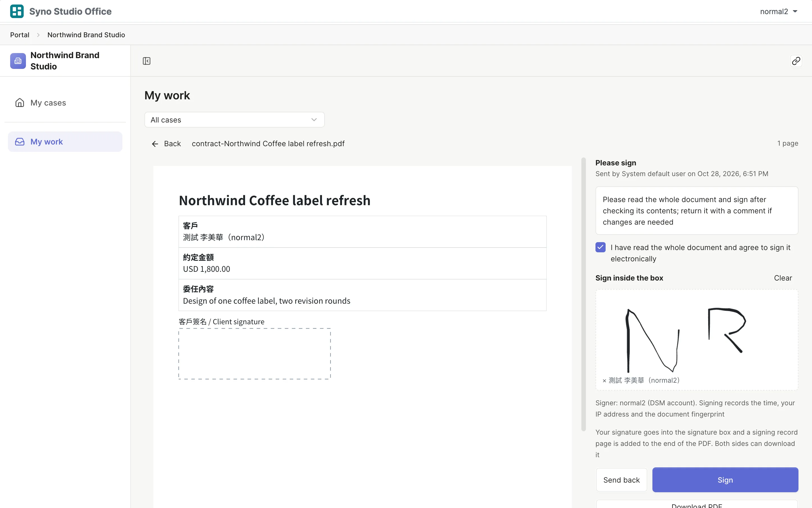This screenshot has height=508, width=812.
Task: Click the My work inbox icon
Action: (20, 141)
